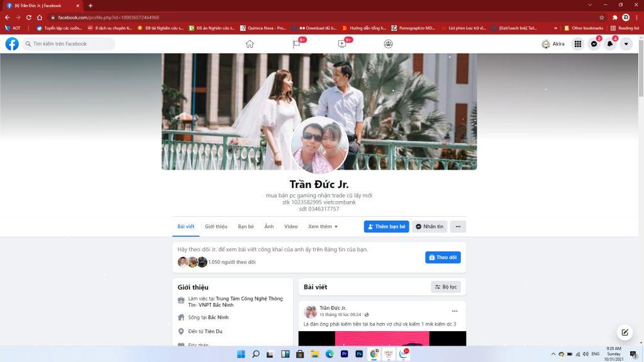
Task: Open the 1.050 người theo dõi link
Action: click(x=231, y=262)
